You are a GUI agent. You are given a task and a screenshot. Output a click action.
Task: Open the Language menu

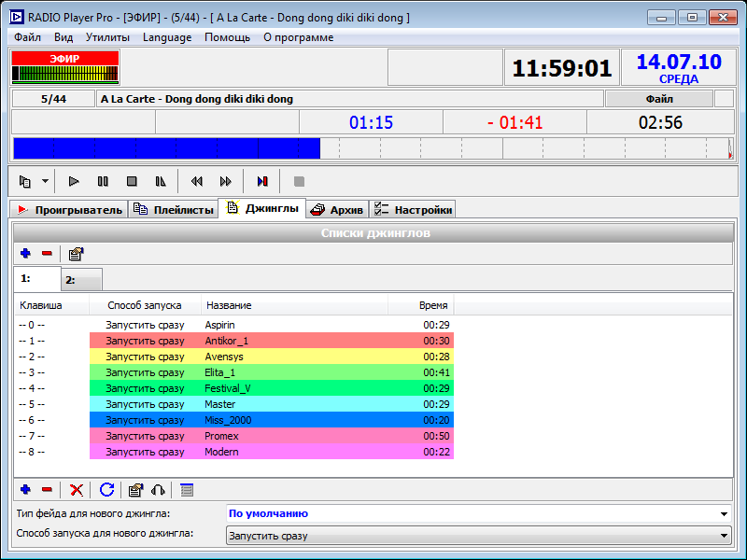tap(167, 37)
